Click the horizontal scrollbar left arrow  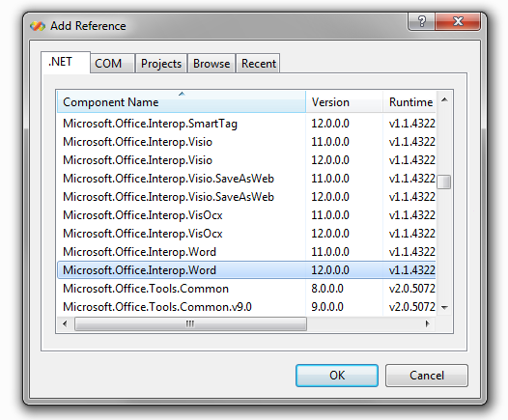click(x=65, y=323)
